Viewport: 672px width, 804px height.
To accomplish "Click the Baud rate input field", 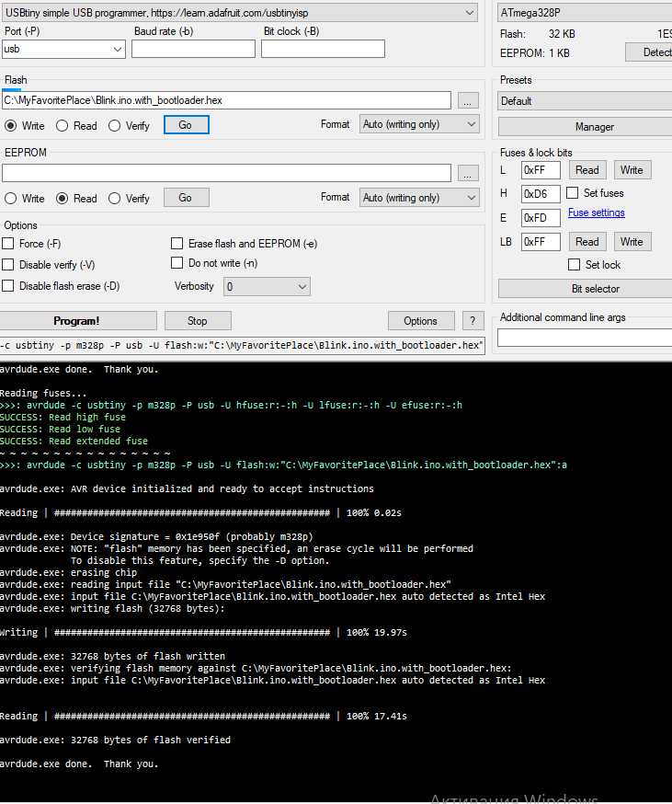I will (x=193, y=49).
